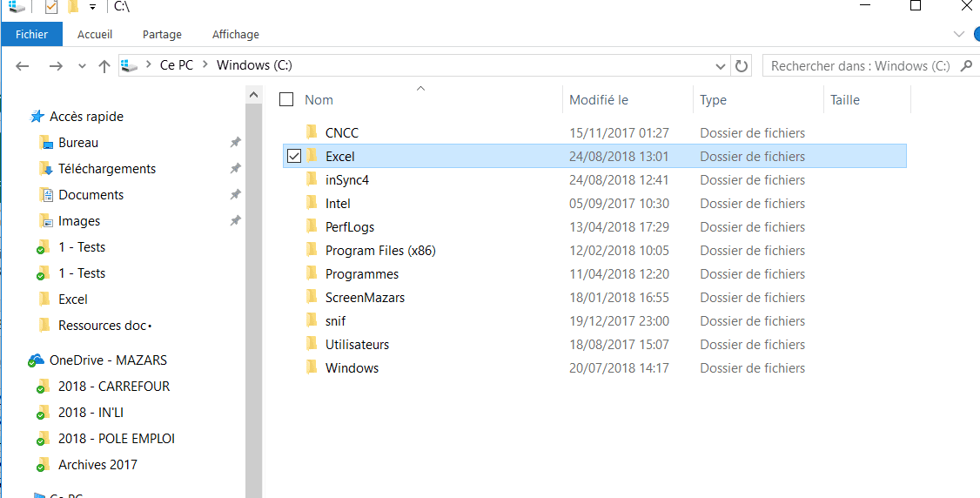Click Ce PC in the breadcrumb path
Viewport: 980px width, 498px height.
(177, 66)
